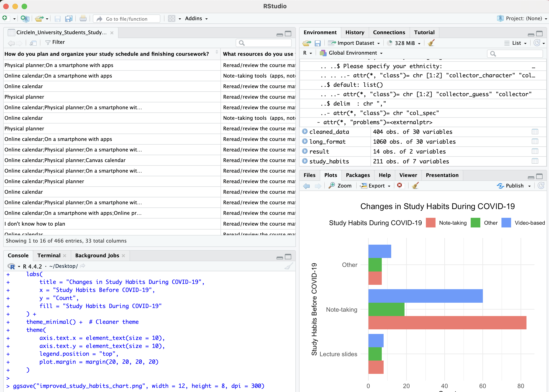Image resolution: width=549 pixels, height=392 pixels.
Task: View the console working directory arrow
Action: [x=83, y=266]
